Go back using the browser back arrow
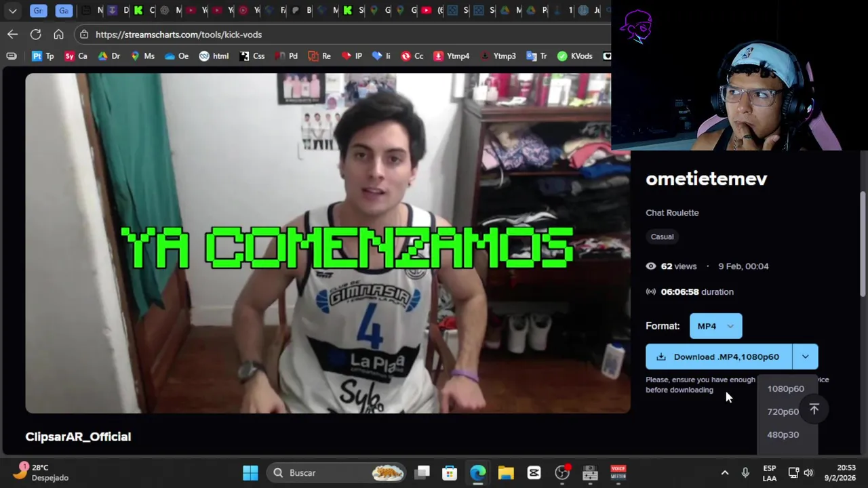868x488 pixels. pyautogui.click(x=13, y=34)
